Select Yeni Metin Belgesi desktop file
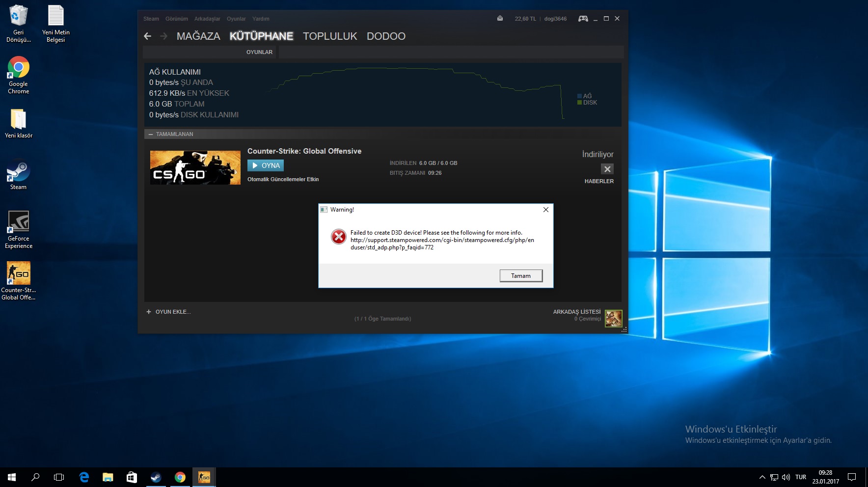This screenshot has width=868, height=487. click(x=56, y=23)
